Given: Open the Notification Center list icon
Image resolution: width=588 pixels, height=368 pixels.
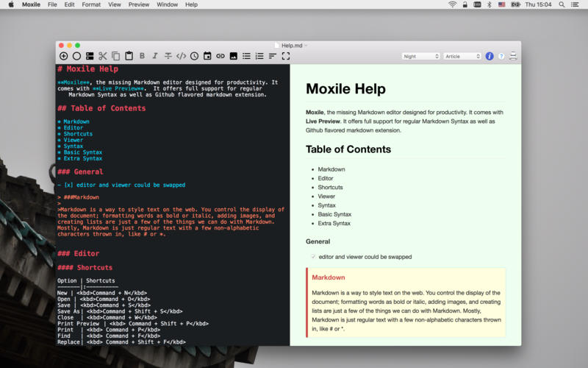Looking at the screenshot, I should (575, 4).
